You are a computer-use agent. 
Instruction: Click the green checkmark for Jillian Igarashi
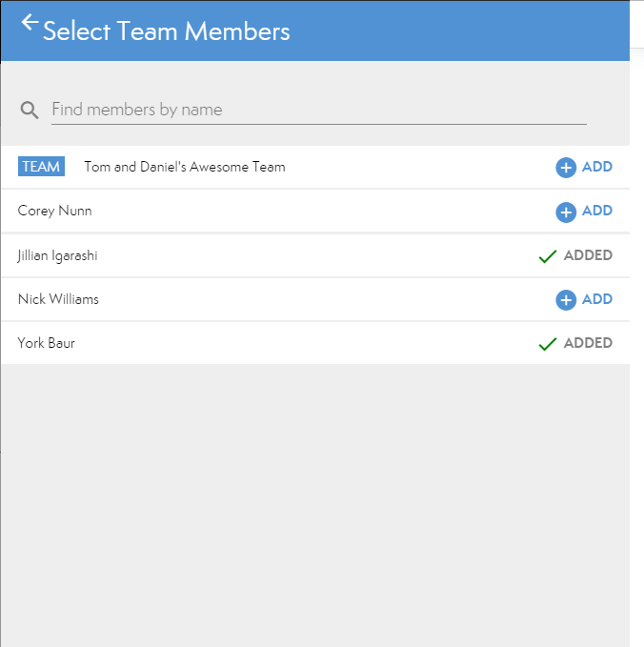[547, 256]
